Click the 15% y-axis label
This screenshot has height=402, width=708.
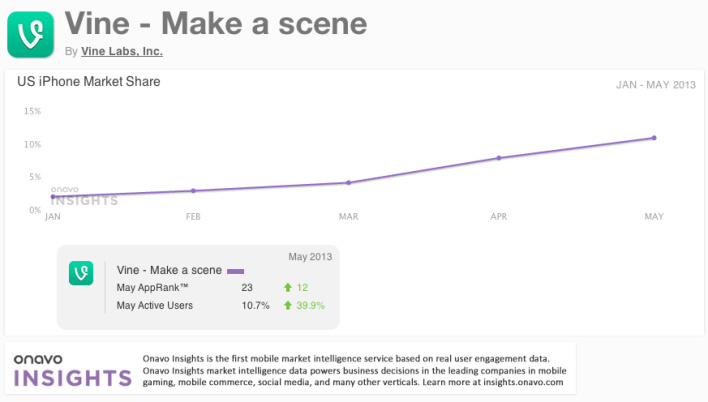pyautogui.click(x=33, y=111)
